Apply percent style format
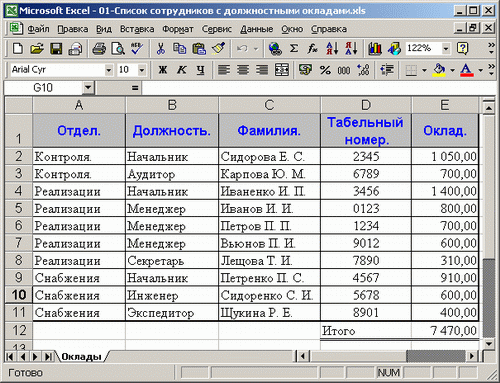The image size is (500, 383). click(x=325, y=70)
